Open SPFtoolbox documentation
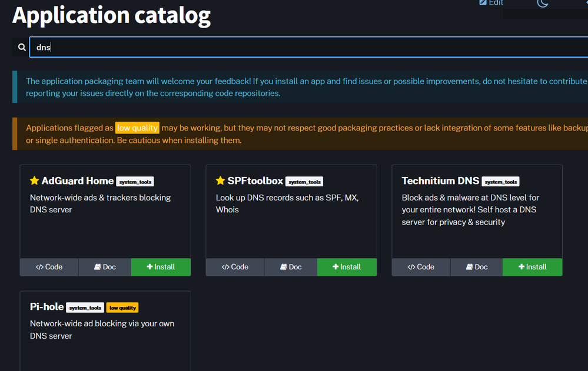The width and height of the screenshot is (588, 371). click(x=291, y=267)
